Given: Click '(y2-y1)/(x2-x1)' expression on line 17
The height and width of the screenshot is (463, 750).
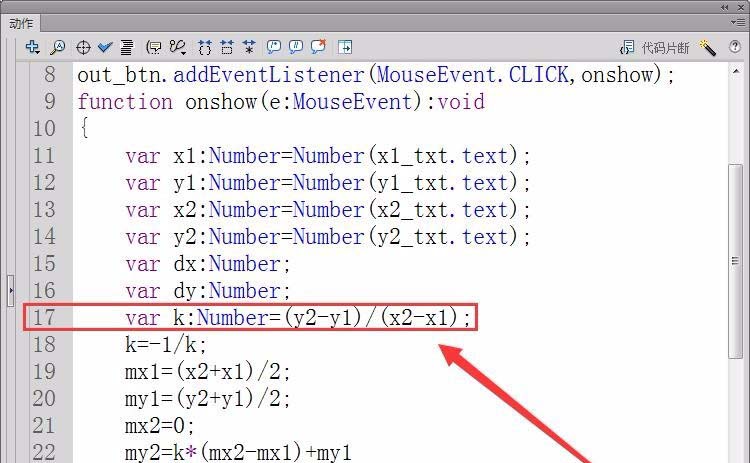Looking at the screenshot, I should 372,318.
